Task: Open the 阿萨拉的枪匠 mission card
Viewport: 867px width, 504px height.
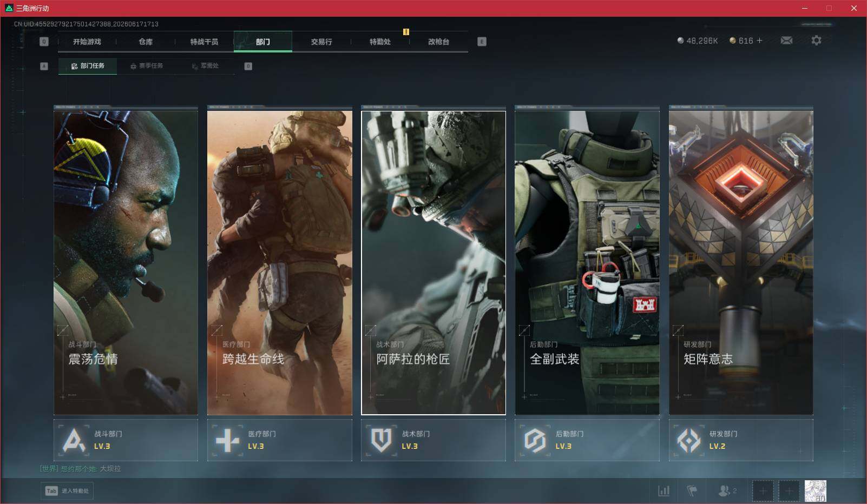Action: (433, 262)
